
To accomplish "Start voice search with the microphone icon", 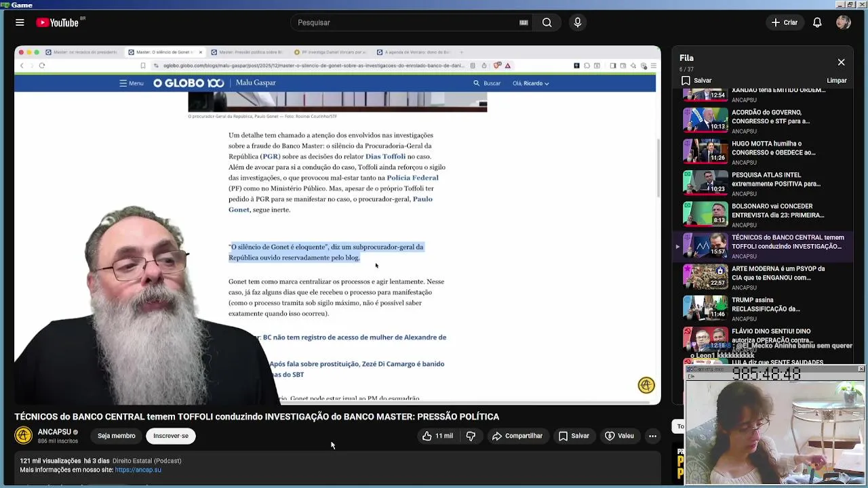I will pyautogui.click(x=578, y=22).
